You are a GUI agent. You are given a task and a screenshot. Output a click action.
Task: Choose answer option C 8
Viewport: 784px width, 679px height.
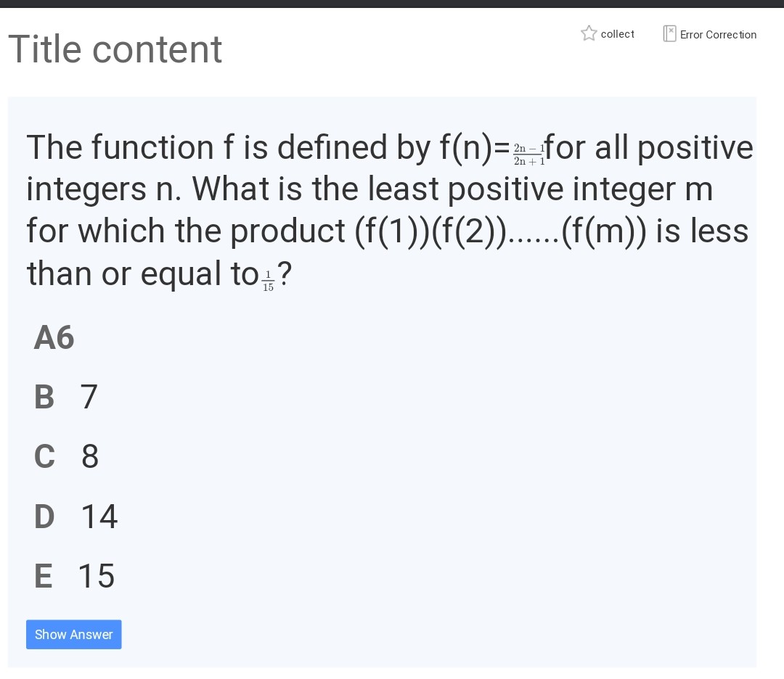66,456
